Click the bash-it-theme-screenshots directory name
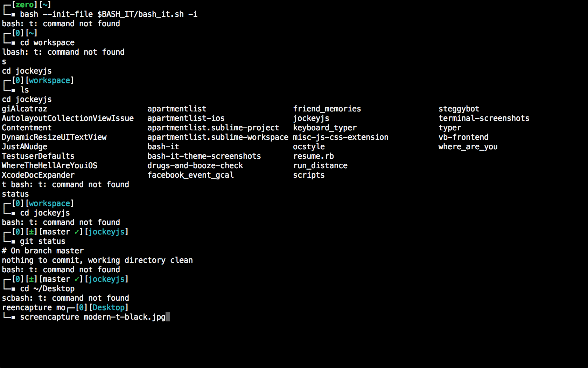This screenshot has height=368, width=588. [x=204, y=156]
